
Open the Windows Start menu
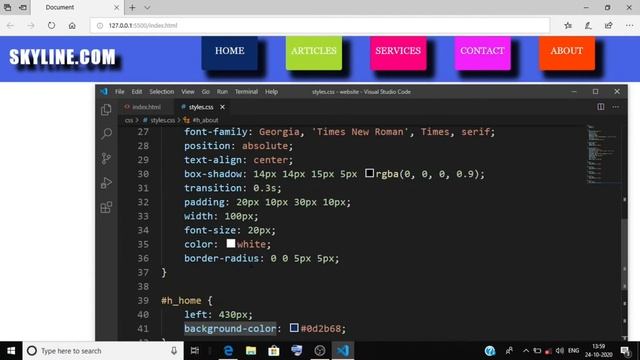point(11,351)
